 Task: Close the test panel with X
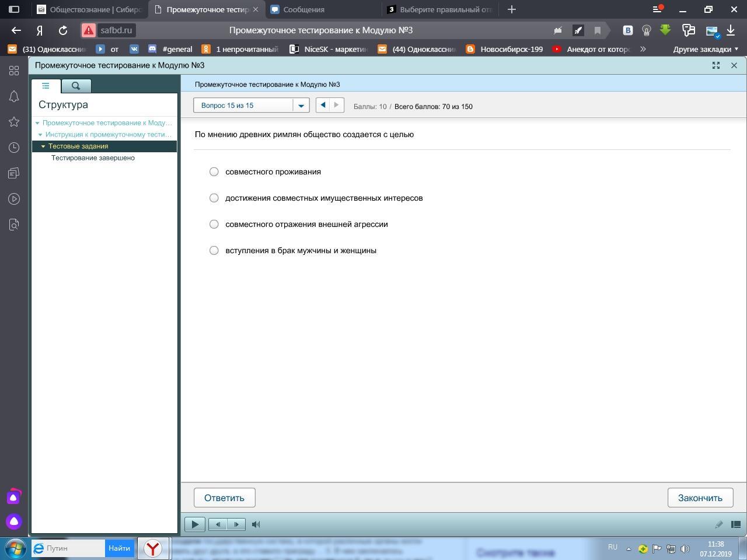pos(734,65)
